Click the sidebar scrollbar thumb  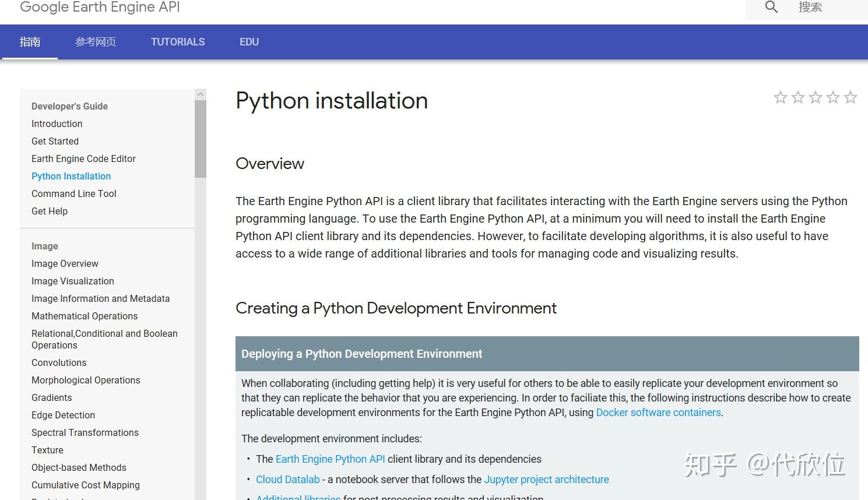(x=201, y=139)
